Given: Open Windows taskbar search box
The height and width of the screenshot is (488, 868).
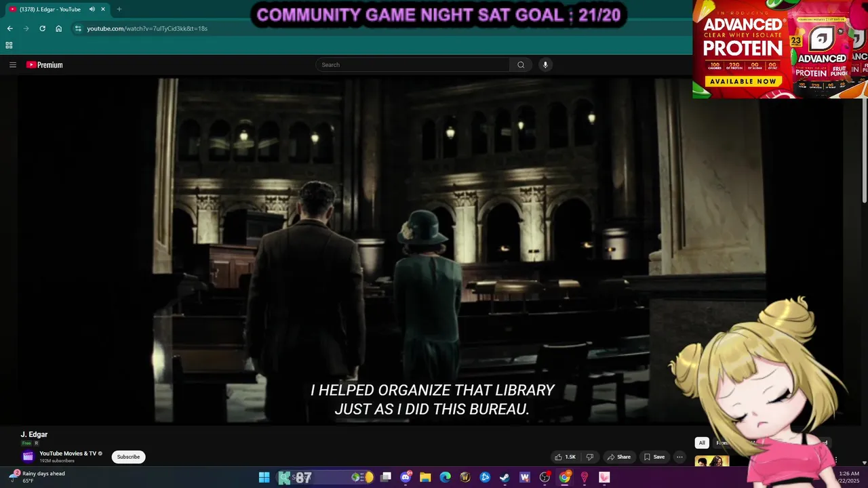Looking at the screenshot, I should click(325, 478).
